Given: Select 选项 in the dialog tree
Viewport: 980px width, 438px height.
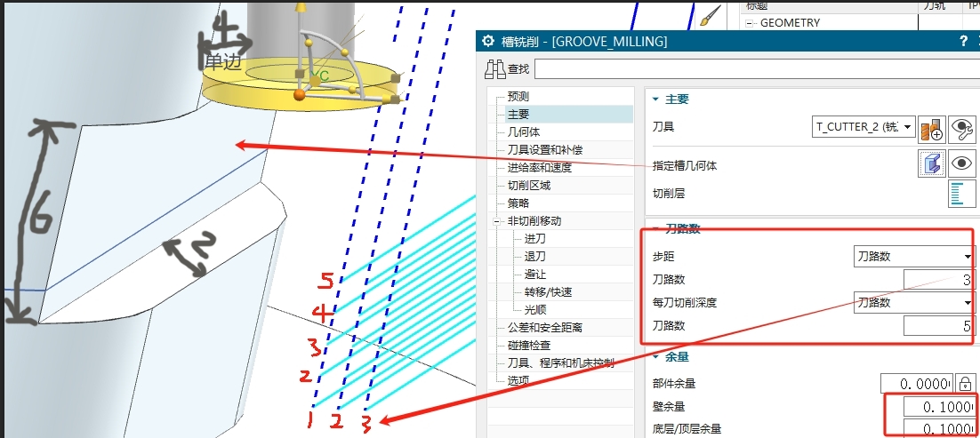Looking at the screenshot, I should pyautogui.click(x=518, y=380).
